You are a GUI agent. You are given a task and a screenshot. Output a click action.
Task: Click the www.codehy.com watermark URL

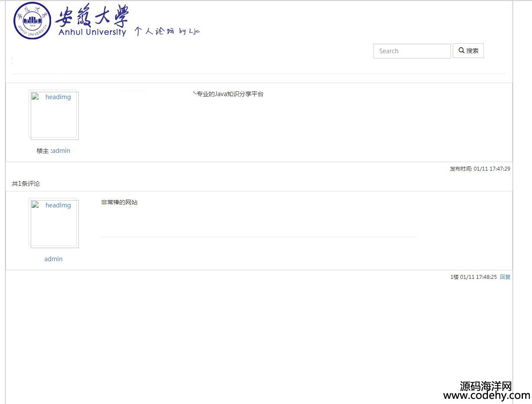tap(486, 396)
